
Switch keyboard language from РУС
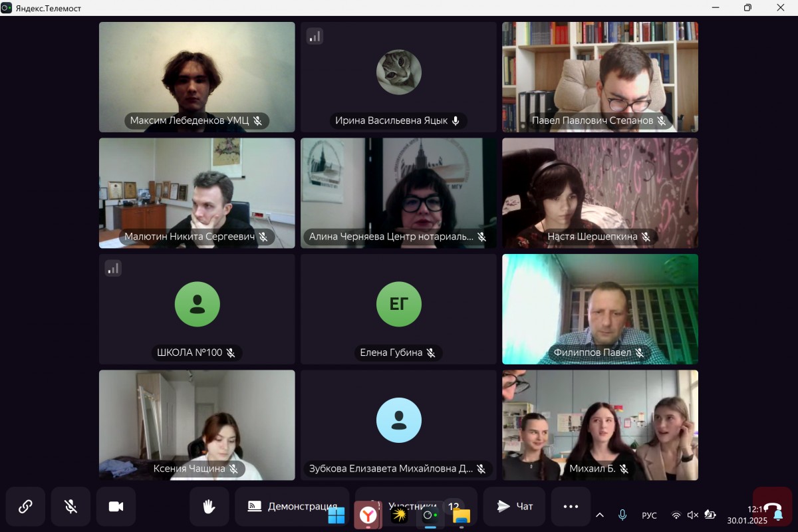(x=649, y=515)
